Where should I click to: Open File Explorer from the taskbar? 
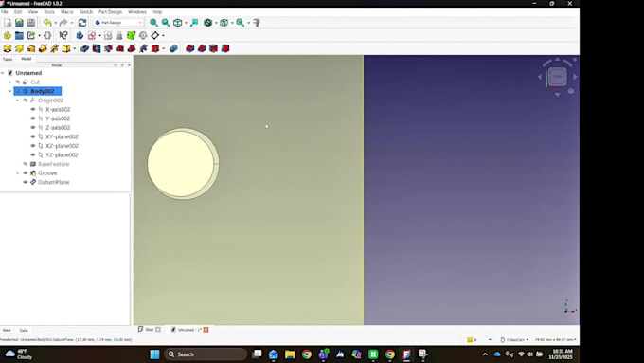(x=290, y=354)
